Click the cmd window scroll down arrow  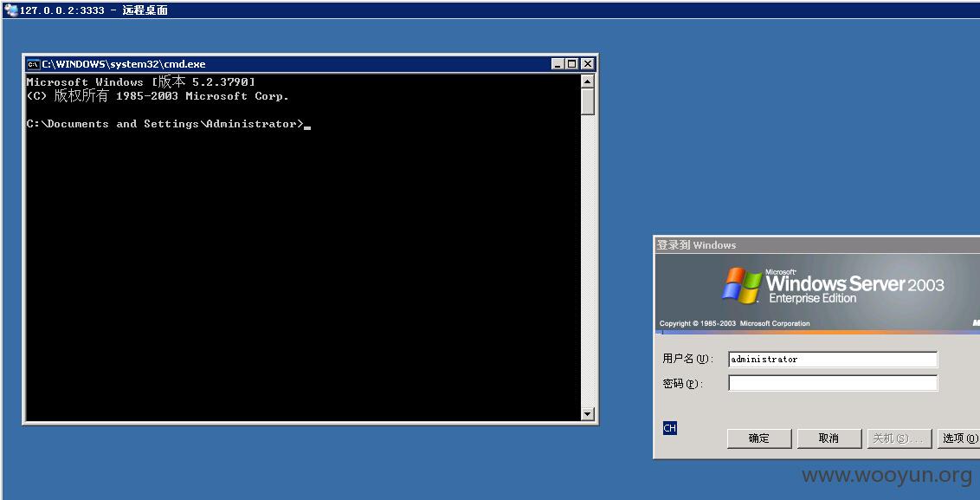[587, 413]
